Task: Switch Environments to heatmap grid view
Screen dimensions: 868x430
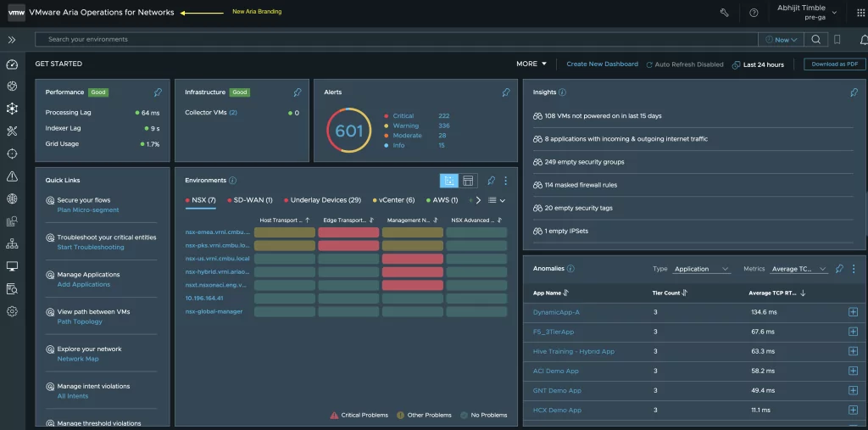Action: tap(449, 181)
